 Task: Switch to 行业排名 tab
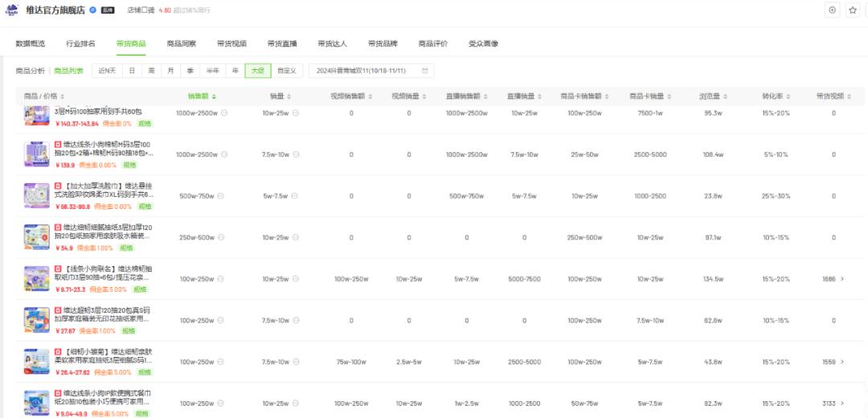[81, 43]
